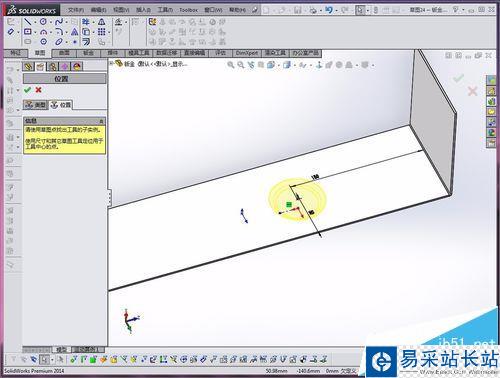Click the 150 dimension value in viewport
The width and height of the screenshot is (500, 378).
[315, 177]
